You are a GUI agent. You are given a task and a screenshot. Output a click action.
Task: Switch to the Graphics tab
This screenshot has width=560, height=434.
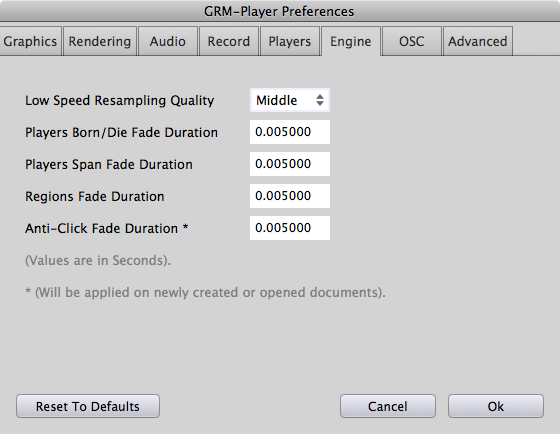point(30,41)
